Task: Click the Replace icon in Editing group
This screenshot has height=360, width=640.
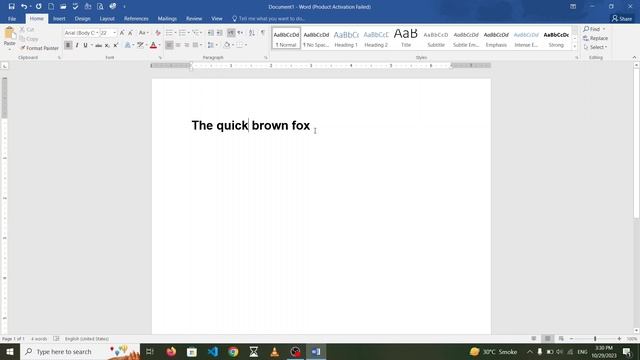Action: tap(596, 38)
